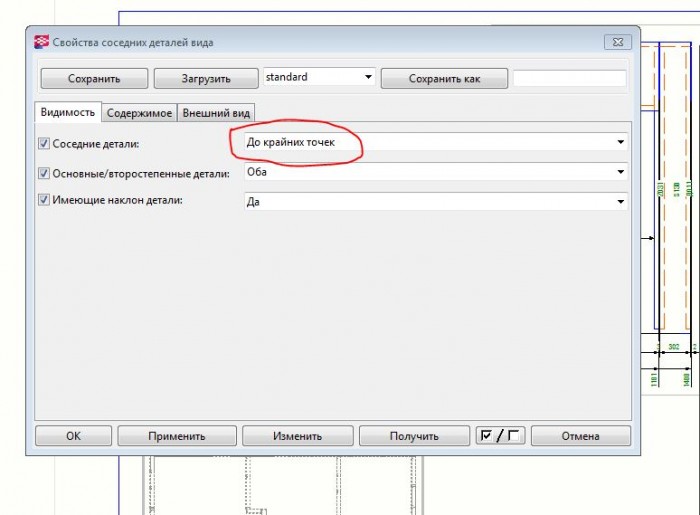Toggle the all checkboxes on/off button
700x515 pixels.
pos(500,436)
